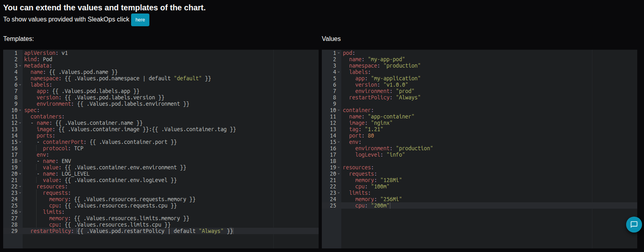Screen dimensions: 644x252
Task: Place cursor on 'apiVersion: v1' in Templates
Action: coord(46,53)
